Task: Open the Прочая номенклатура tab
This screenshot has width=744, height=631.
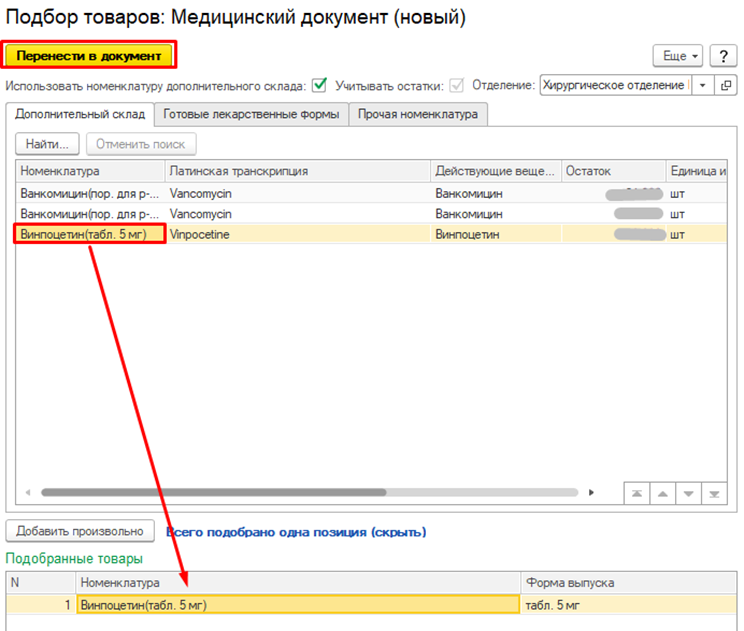Action: click(x=418, y=114)
